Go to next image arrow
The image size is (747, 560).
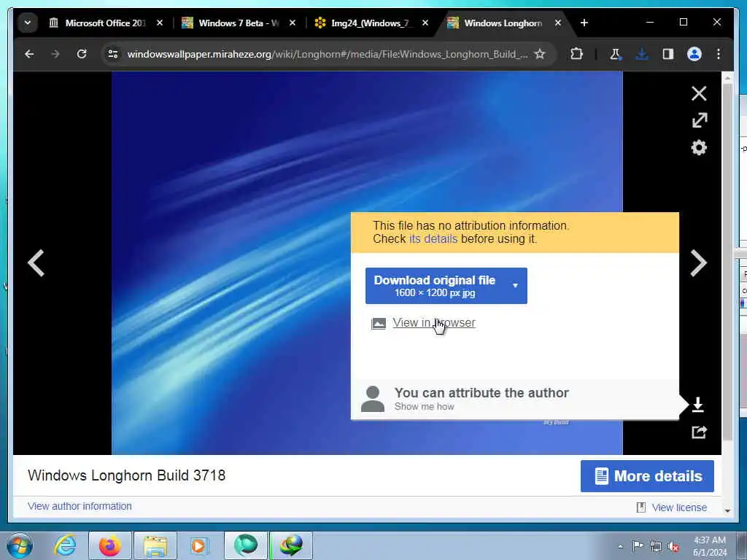698,262
